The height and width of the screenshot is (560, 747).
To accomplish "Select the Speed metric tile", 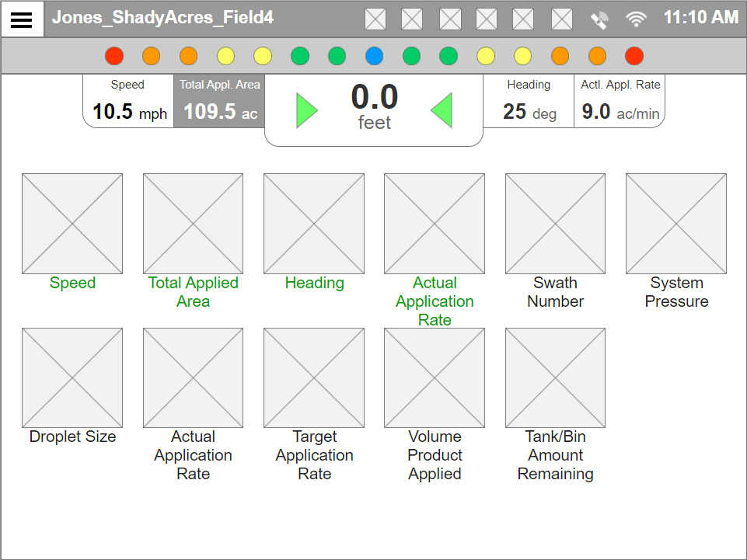I will (72, 224).
